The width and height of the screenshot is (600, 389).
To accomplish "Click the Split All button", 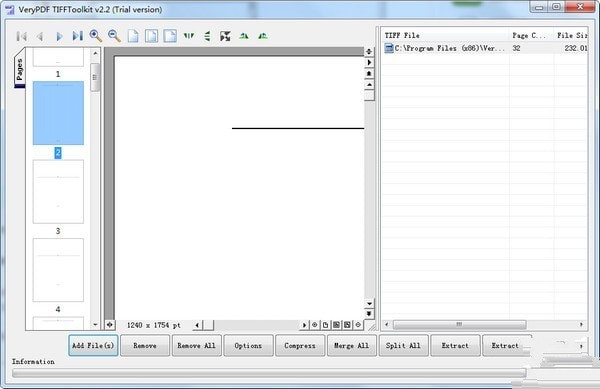I will click(x=403, y=345).
